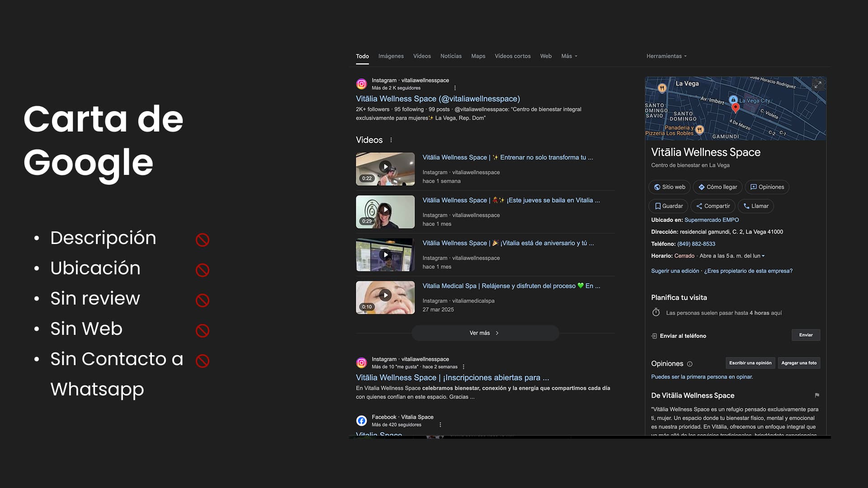Switch to the Web tab

546,56
